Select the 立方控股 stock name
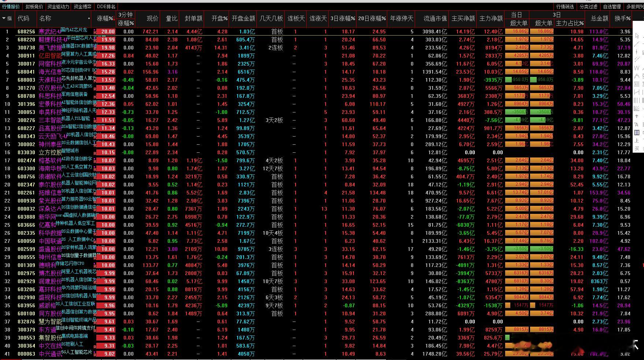644x360 pixels. point(50,152)
